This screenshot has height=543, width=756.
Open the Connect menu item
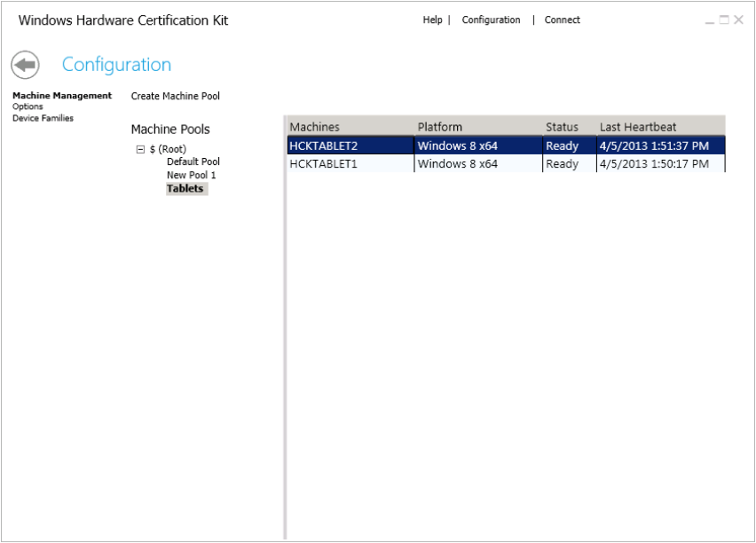click(562, 20)
